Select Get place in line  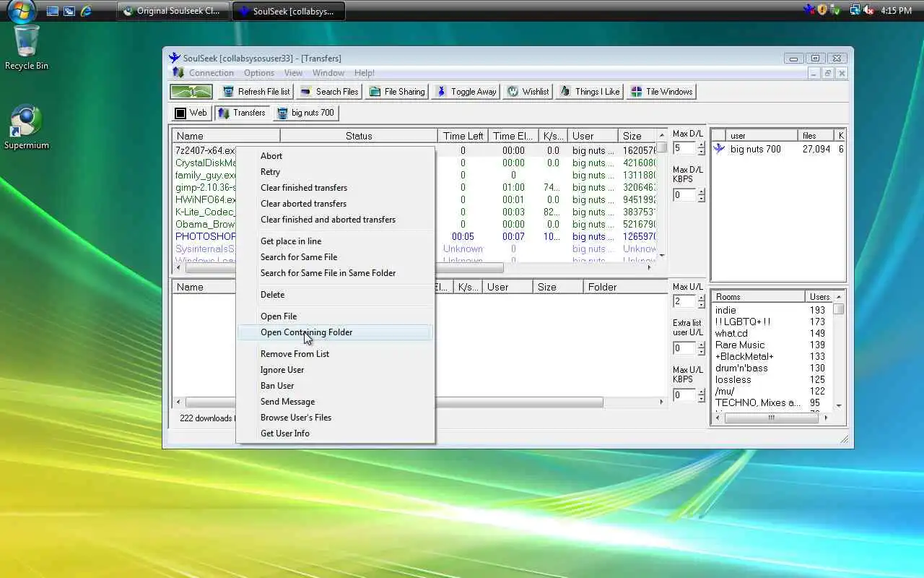pos(336,241)
